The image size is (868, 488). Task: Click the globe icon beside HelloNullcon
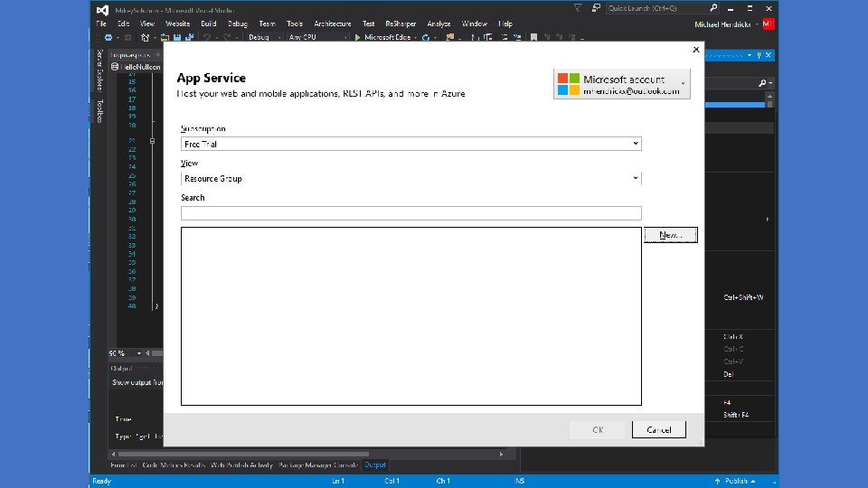[x=115, y=67]
